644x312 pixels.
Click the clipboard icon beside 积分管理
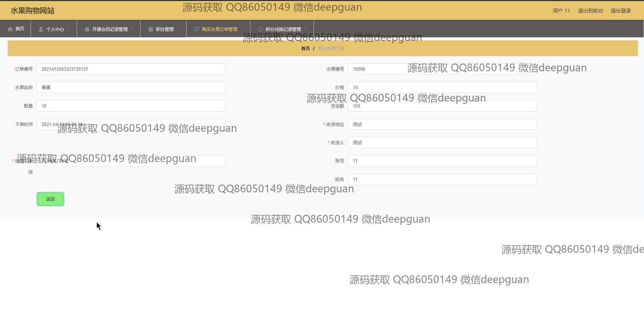[x=151, y=29]
